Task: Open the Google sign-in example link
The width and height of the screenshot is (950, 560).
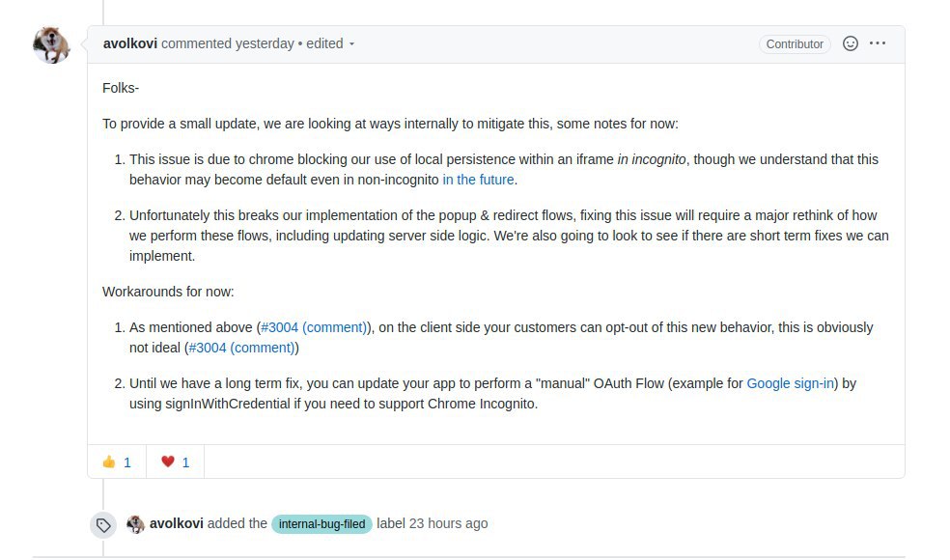Action: [x=792, y=383]
